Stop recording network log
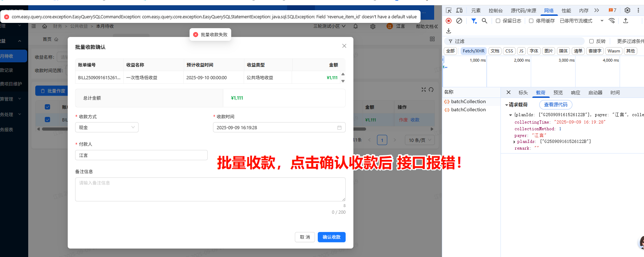This screenshot has width=644, height=257. [x=449, y=21]
